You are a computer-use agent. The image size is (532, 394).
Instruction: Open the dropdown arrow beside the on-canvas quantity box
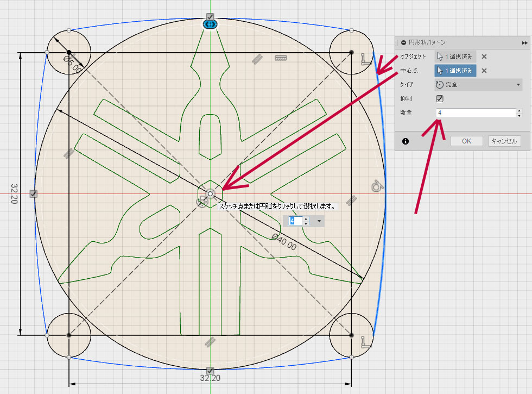coord(319,221)
